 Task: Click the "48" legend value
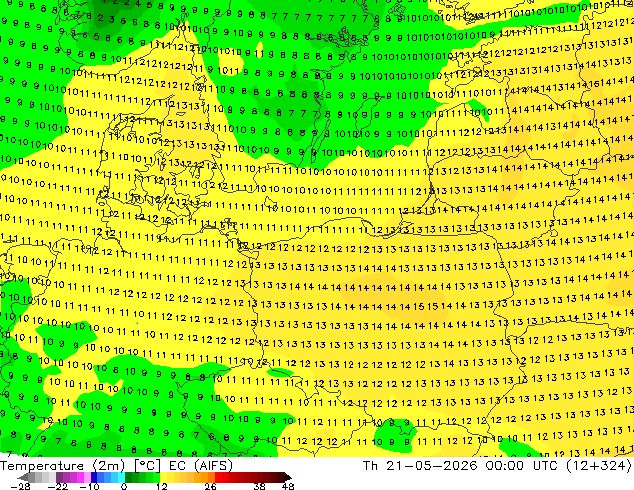(288, 486)
